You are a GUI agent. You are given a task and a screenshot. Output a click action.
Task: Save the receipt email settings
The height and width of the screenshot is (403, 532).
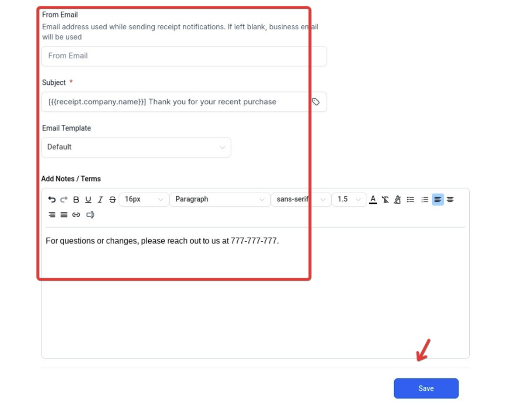pyautogui.click(x=426, y=388)
